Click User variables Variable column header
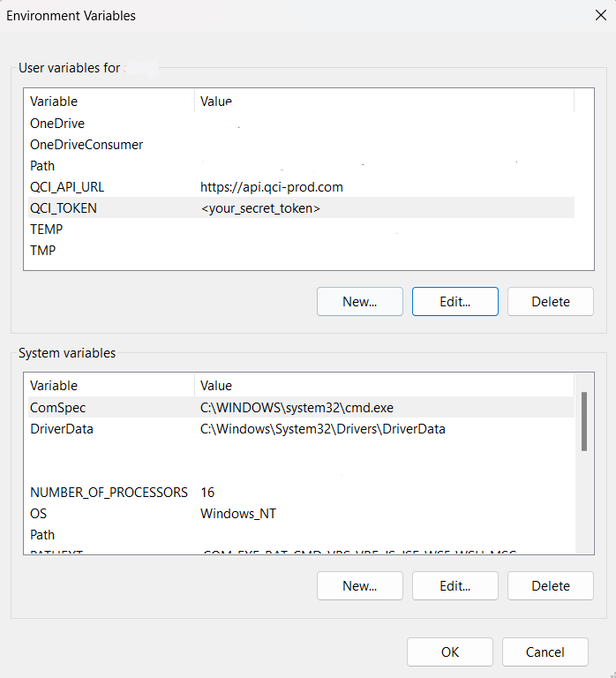The width and height of the screenshot is (616, 678). point(111,102)
